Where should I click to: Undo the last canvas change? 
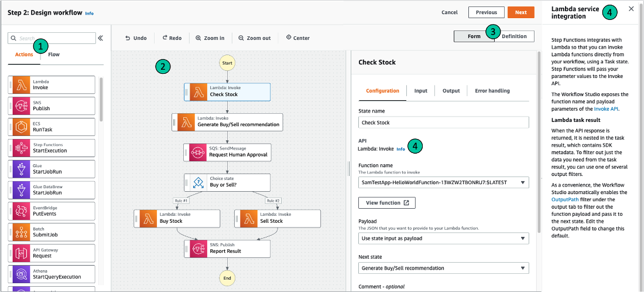(136, 38)
